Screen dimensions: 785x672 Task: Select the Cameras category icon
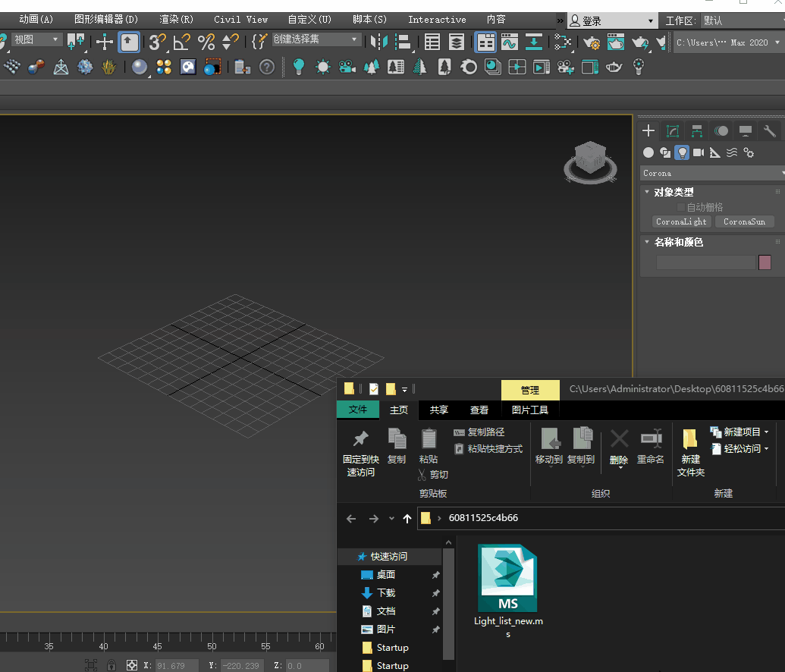tap(699, 152)
